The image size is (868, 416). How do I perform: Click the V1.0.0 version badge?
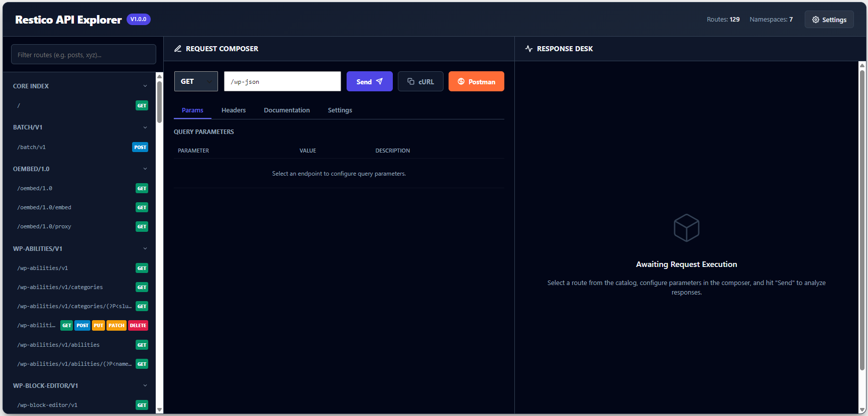(139, 19)
